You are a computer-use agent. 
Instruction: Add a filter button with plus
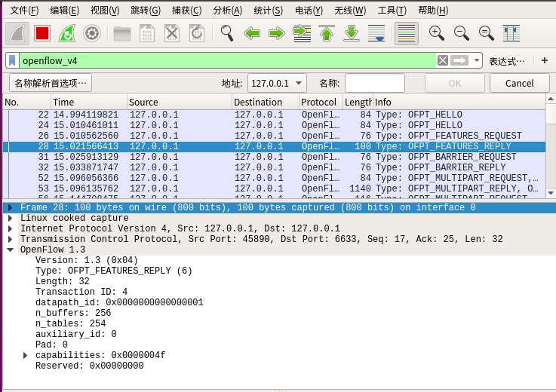point(545,60)
